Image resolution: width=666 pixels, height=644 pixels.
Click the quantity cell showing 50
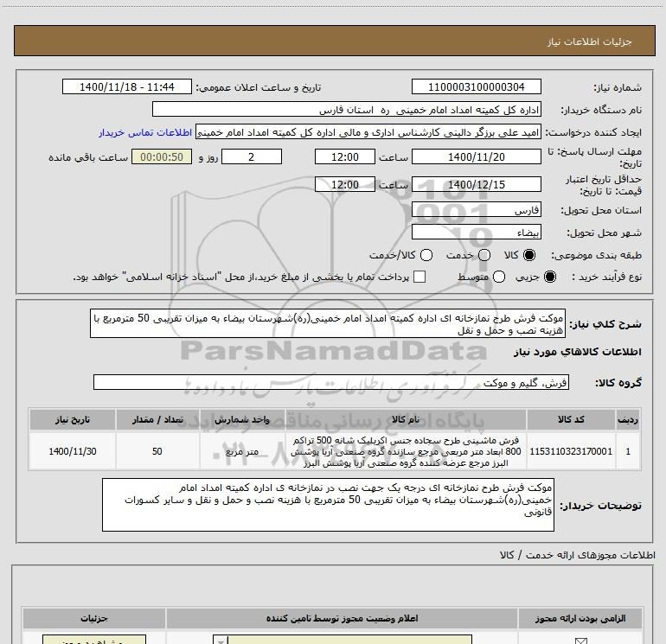click(157, 451)
